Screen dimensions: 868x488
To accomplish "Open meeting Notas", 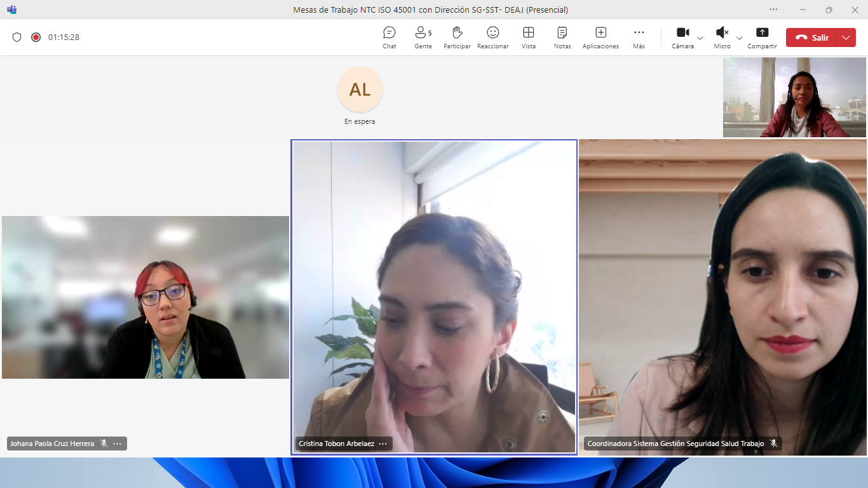I will point(562,37).
